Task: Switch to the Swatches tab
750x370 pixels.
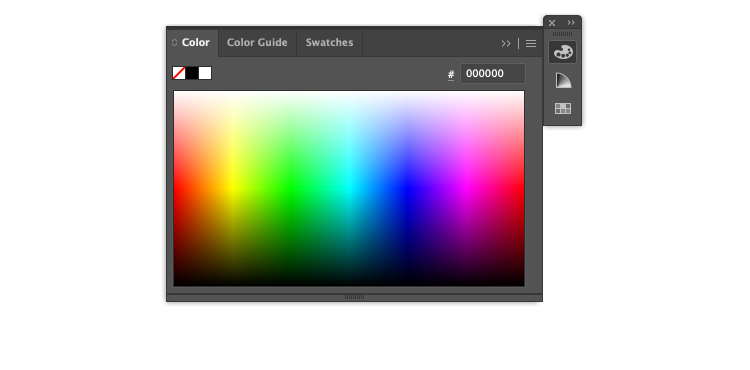Action: click(329, 43)
